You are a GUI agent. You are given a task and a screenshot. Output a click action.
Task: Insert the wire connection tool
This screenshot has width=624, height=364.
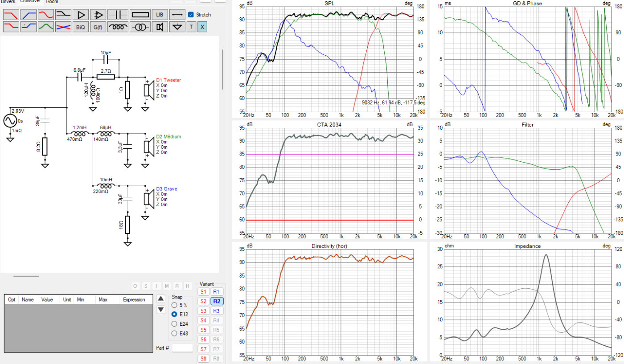coord(178,15)
